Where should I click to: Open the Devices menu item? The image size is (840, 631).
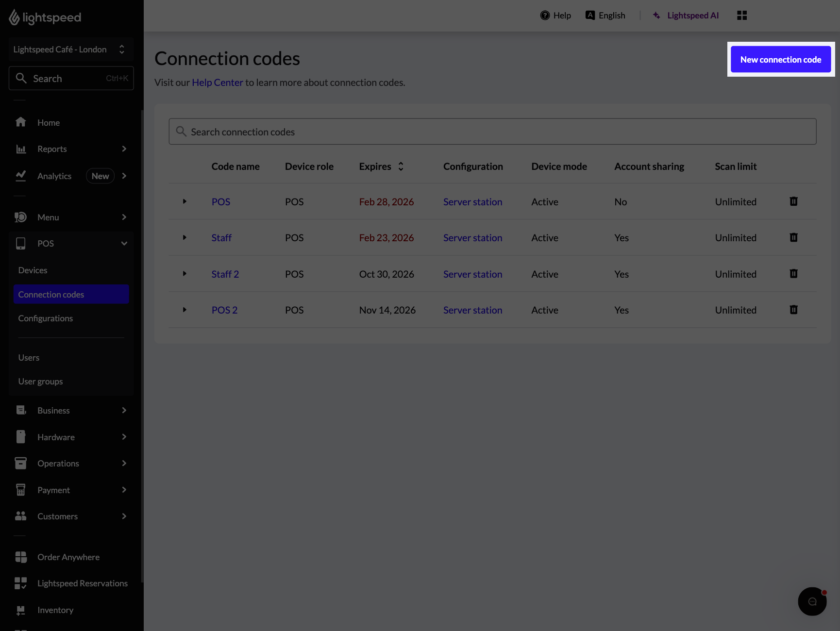click(33, 270)
